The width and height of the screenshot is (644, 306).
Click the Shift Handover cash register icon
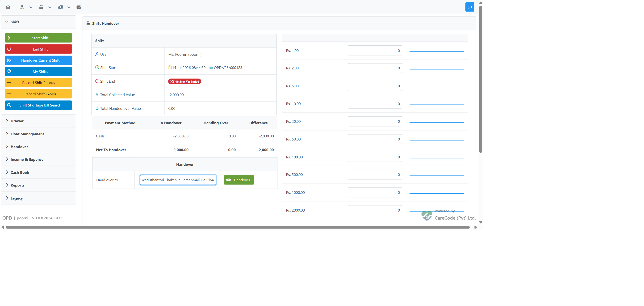(x=88, y=23)
